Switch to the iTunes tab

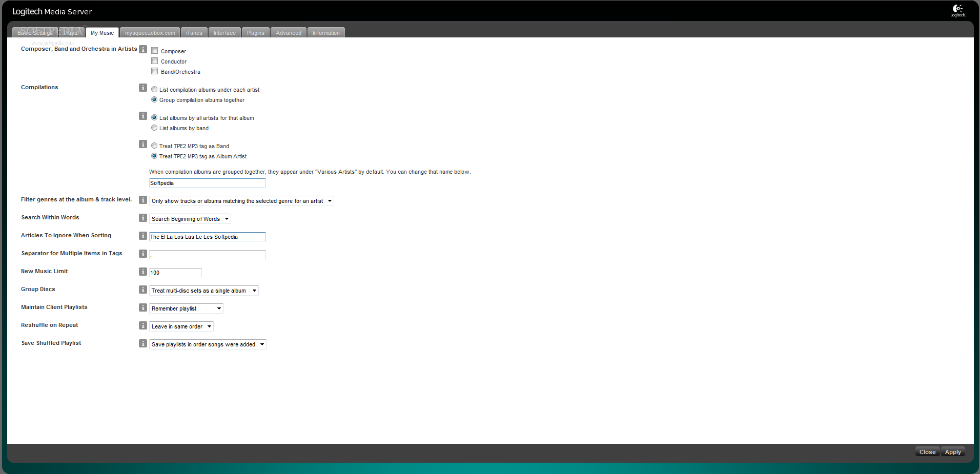(194, 33)
